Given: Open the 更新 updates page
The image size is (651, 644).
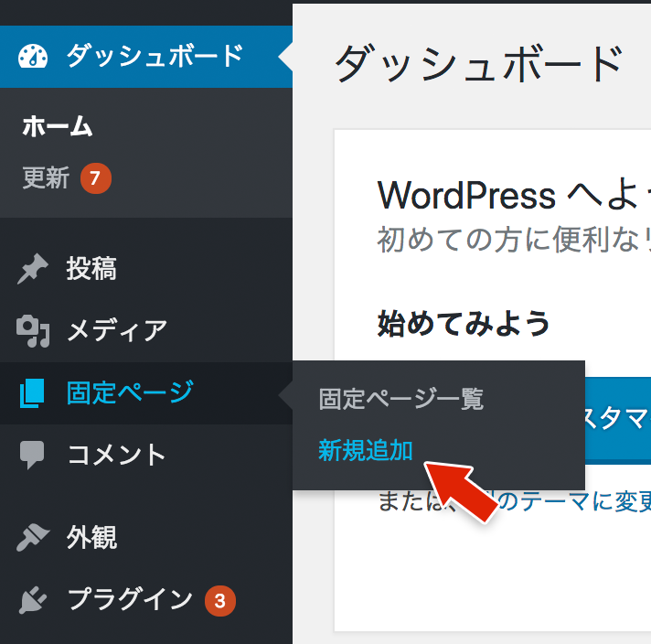Looking at the screenshot, I should [46, 177].
